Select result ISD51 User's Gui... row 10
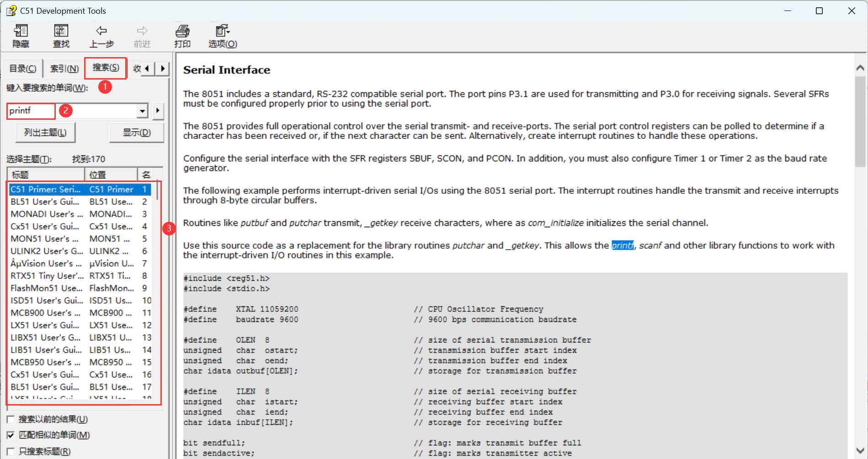This screenshot has width=868, height=459. (x=80, y=300)
